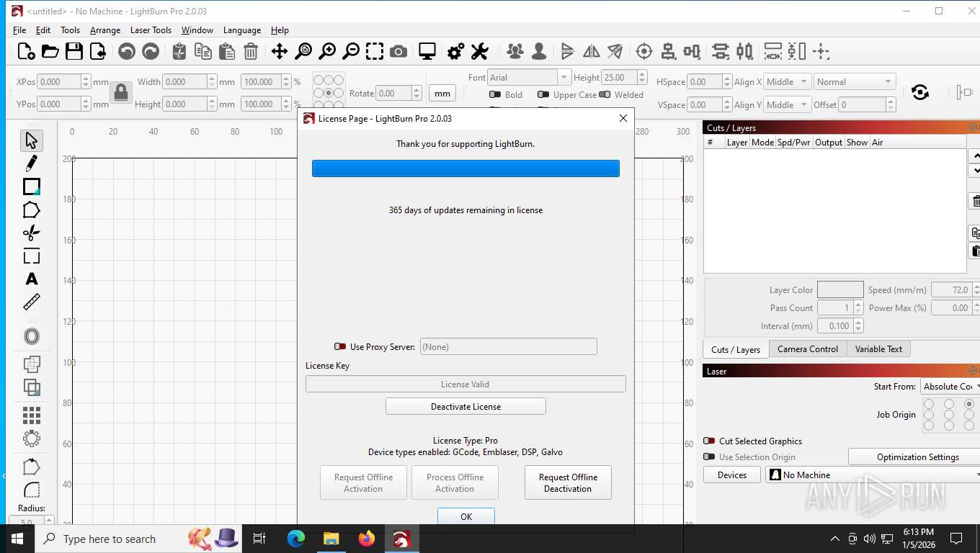Click the Layer Color swatch

[840, 289]
